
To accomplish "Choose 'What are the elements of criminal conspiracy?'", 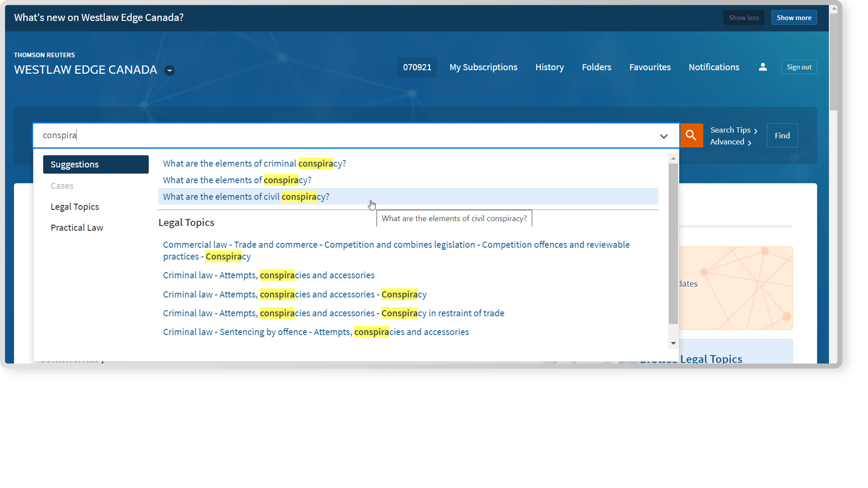I will pos(254,163).
